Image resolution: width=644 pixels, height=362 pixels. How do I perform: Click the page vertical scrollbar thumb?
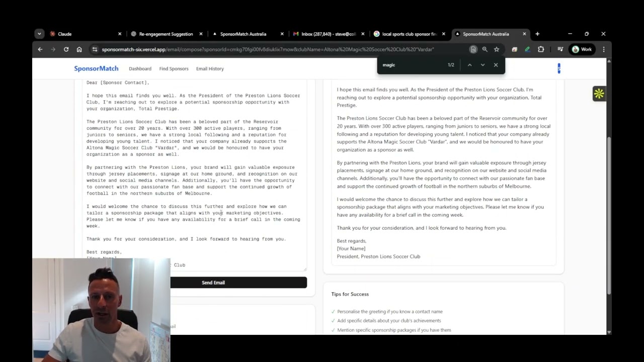[x=609, y=216]
